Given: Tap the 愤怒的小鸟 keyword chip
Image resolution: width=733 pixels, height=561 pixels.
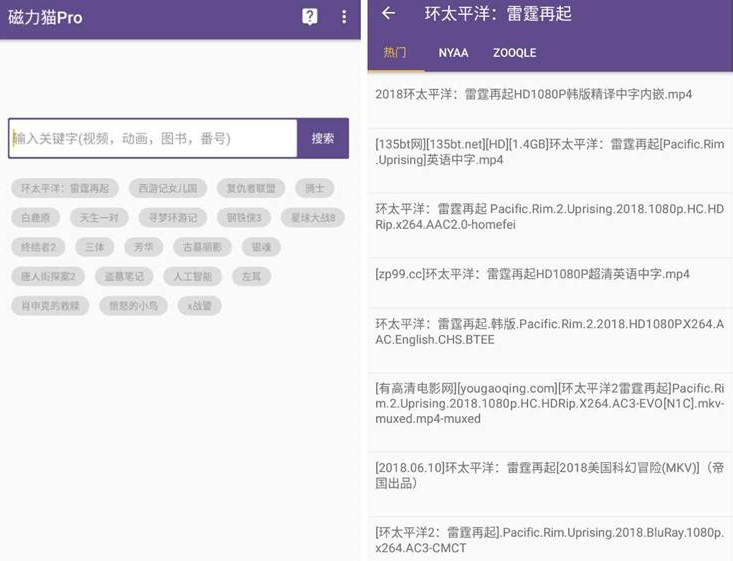Looking at the screenshot, I should click(133, 306).
